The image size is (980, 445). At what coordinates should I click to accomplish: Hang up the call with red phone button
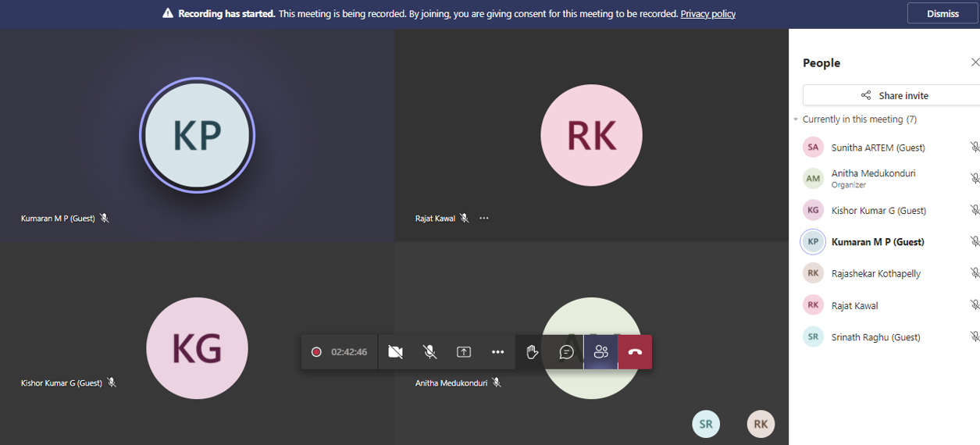635,352
